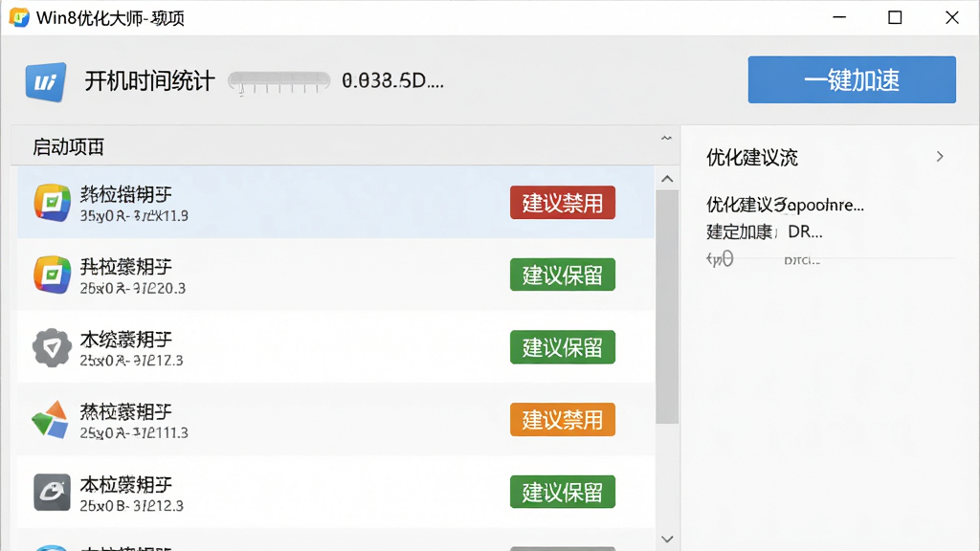Close the Win8优化大师 window
The height and width of the screenshot is (551, 980).
(952, 17)
